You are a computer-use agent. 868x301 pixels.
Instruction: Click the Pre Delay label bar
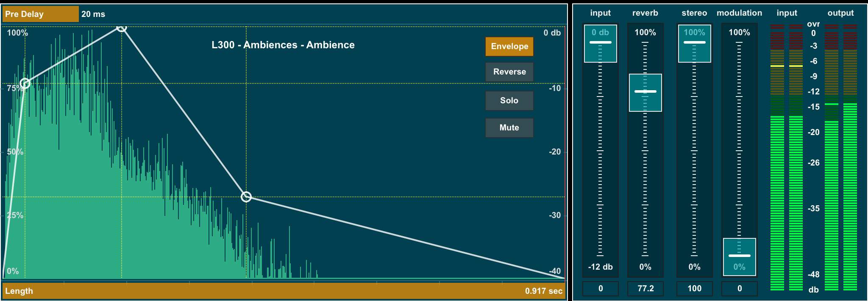pos(40,14)
